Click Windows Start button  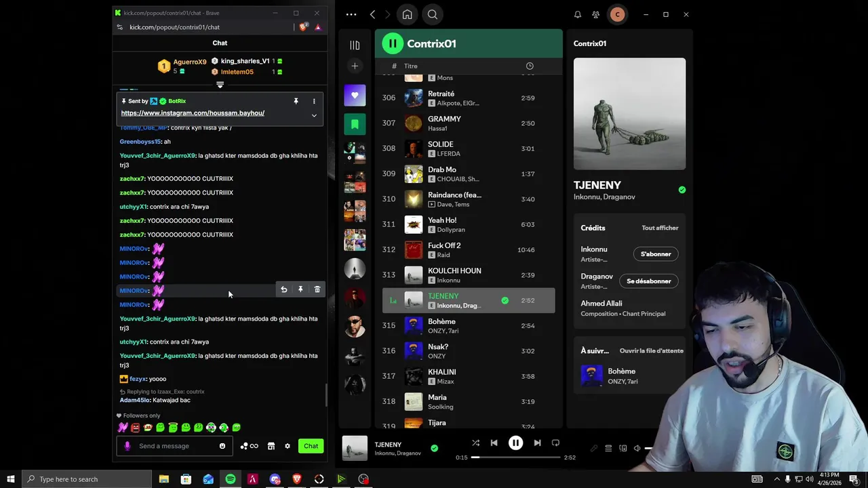10,479
